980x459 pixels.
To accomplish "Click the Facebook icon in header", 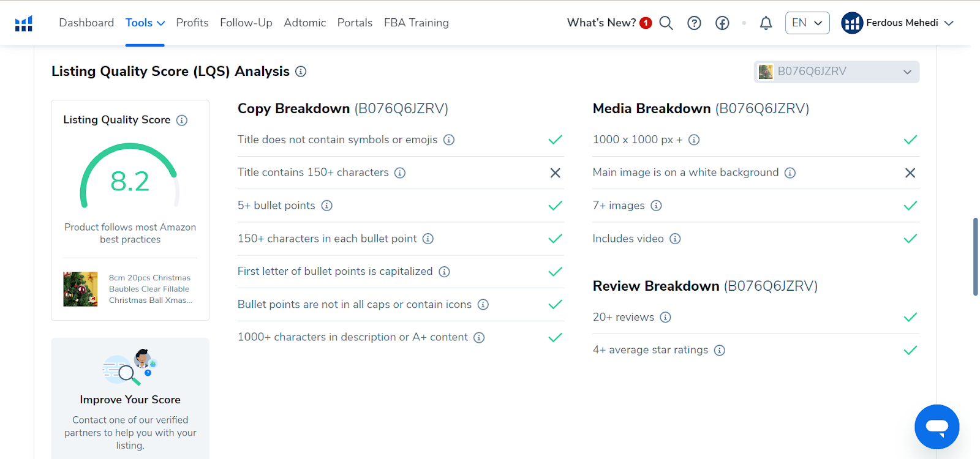I will coord(722,23).
